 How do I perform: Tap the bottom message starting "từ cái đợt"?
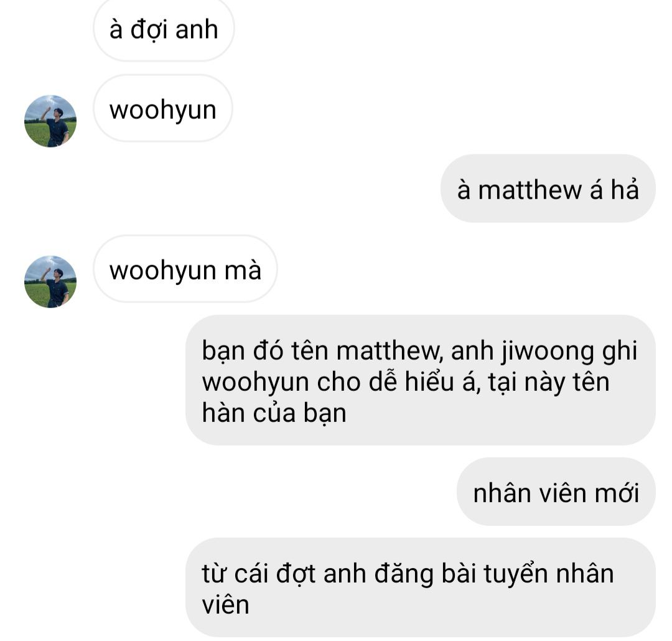(421, 587)
